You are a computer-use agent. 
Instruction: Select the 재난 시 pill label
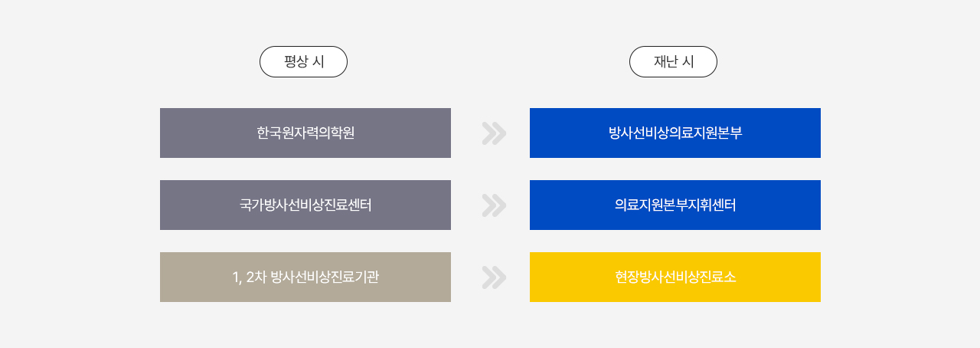pos(673,62)
